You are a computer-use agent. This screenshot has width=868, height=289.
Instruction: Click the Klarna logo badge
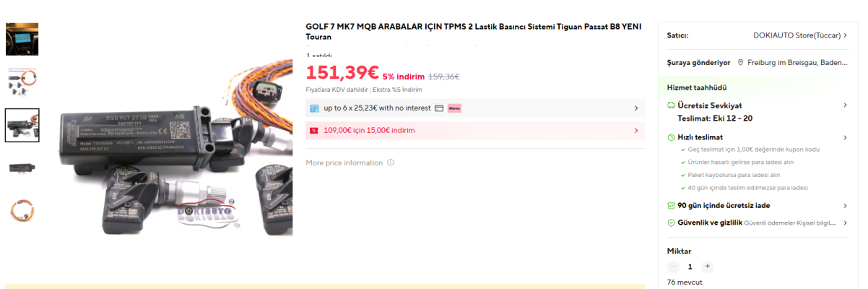click(454, 108)
